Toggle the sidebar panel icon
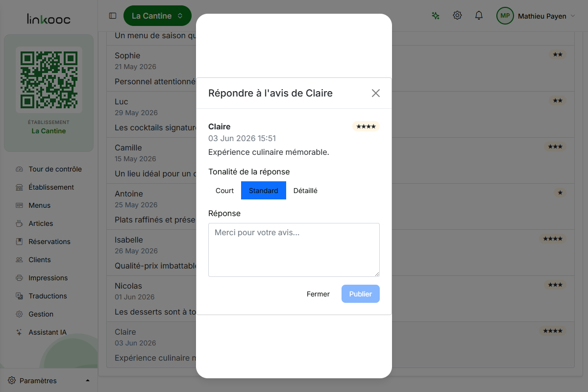 coord(113,16)
